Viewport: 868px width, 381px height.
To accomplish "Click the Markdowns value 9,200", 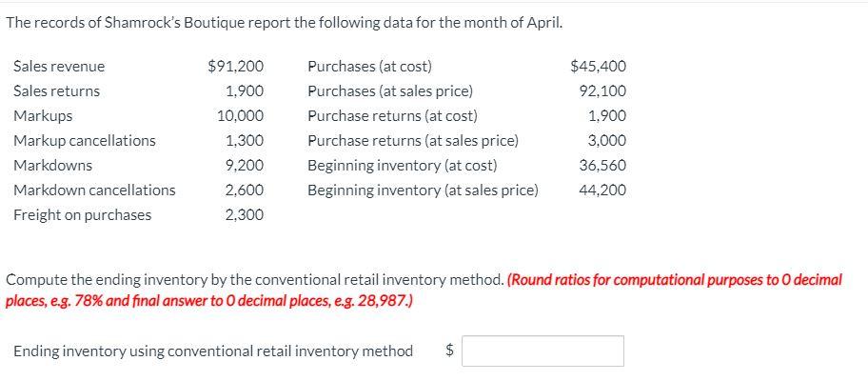I will click(245, 166).
